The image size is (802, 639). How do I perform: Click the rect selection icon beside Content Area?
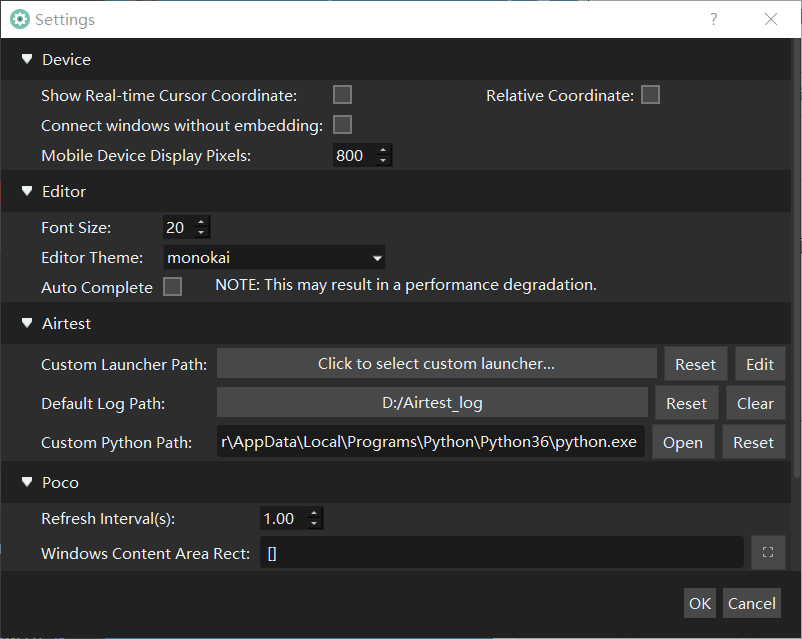[x=768, y=552]
